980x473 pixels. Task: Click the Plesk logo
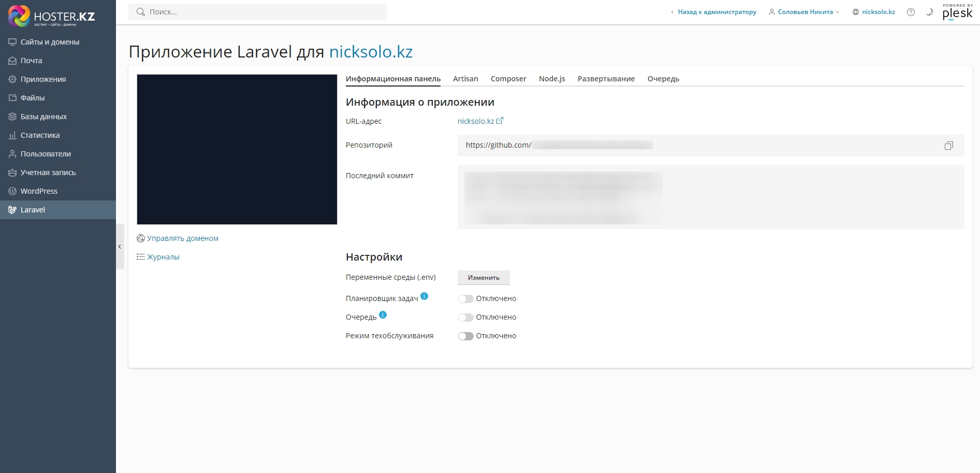tap(957, 12)
